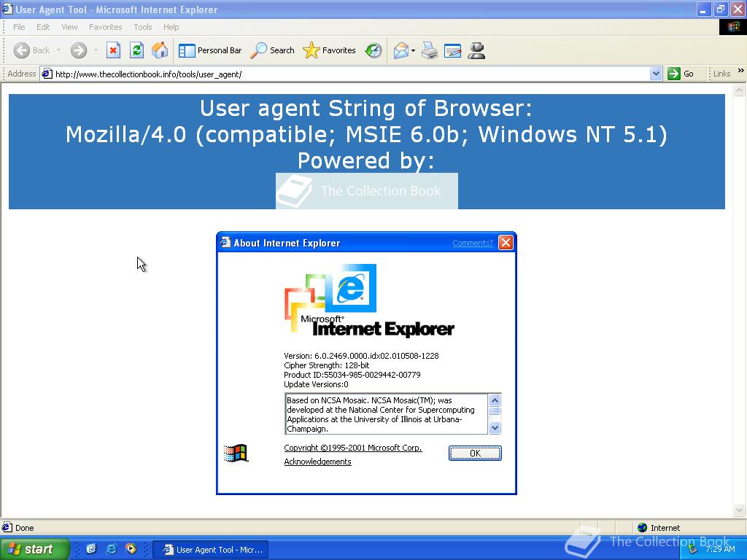Click the page icon in the Address bar
This screenshot has height=560, width=747.
tap(47, 74)
